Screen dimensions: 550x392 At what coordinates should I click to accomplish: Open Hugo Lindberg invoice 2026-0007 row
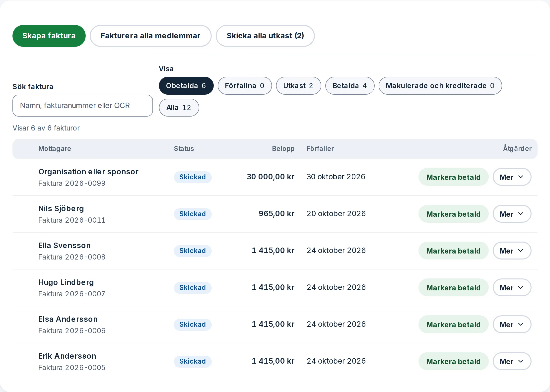click(275, 288)
